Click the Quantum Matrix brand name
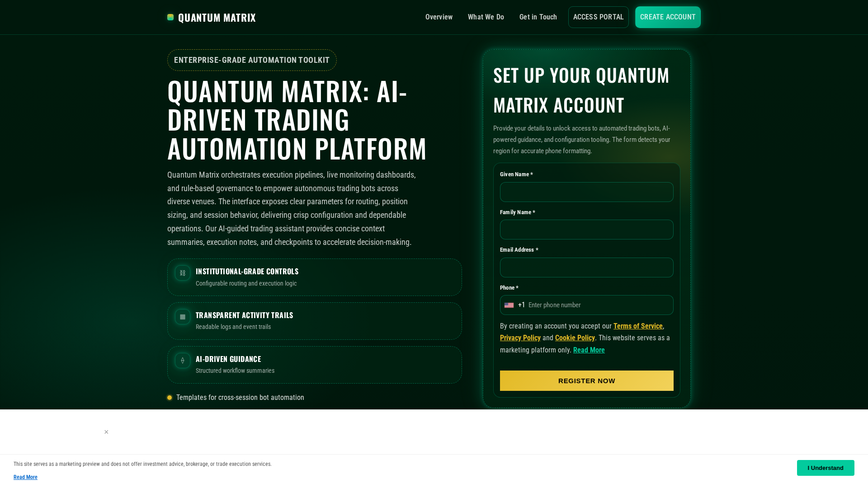This screenshot has height=488, width=868. [217, 17]
